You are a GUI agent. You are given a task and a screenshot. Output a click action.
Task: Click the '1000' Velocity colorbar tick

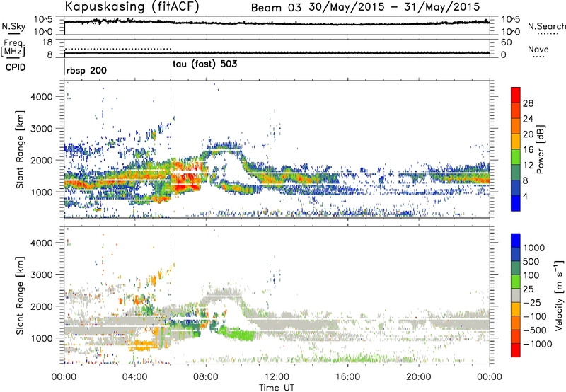tap(534, 248)
